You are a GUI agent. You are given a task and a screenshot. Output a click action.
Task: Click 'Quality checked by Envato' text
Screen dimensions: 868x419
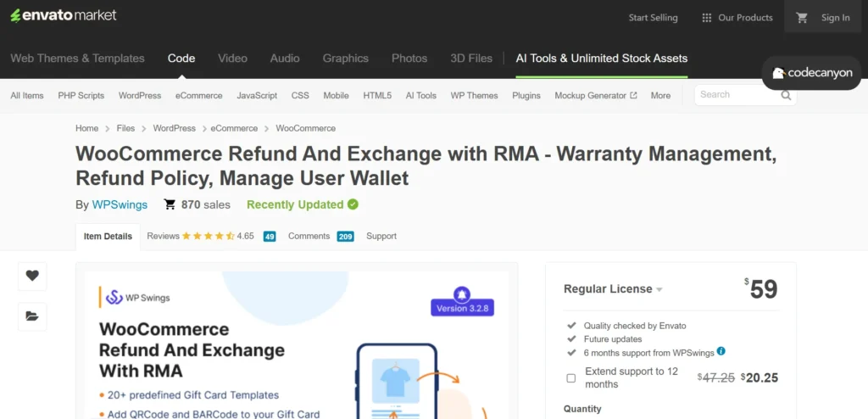coord(635,326)
